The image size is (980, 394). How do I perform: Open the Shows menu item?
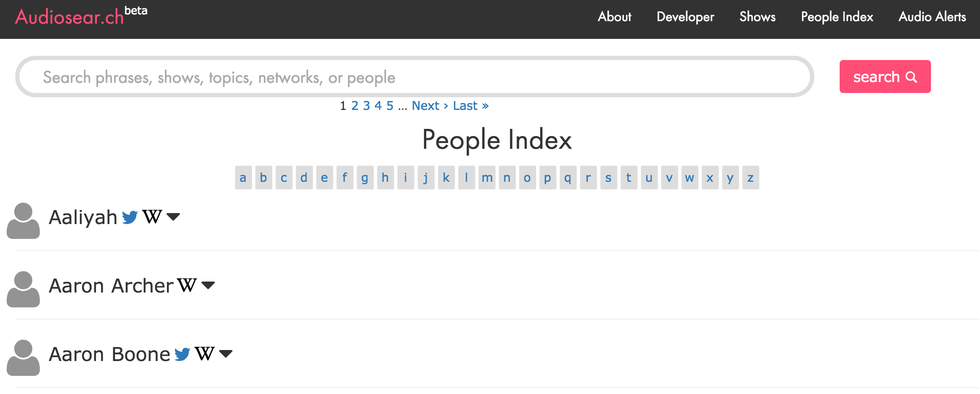coord(758,17)
